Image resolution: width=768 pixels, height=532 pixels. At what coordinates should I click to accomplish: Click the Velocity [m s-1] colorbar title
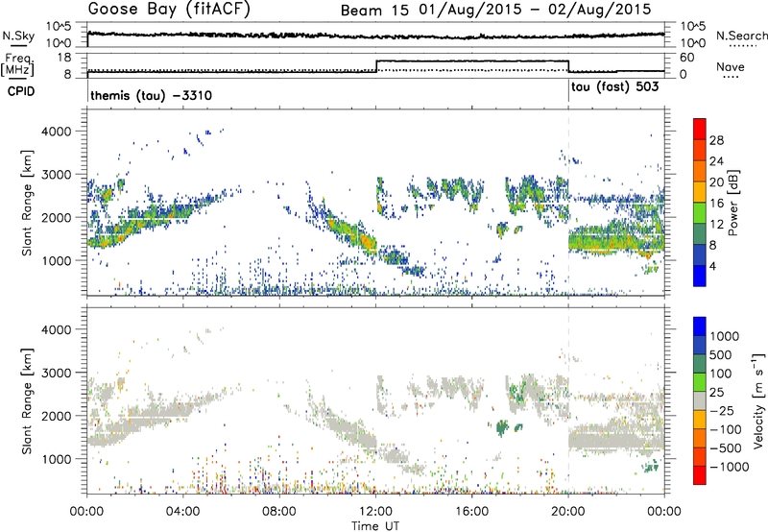[x=758, y=400]
